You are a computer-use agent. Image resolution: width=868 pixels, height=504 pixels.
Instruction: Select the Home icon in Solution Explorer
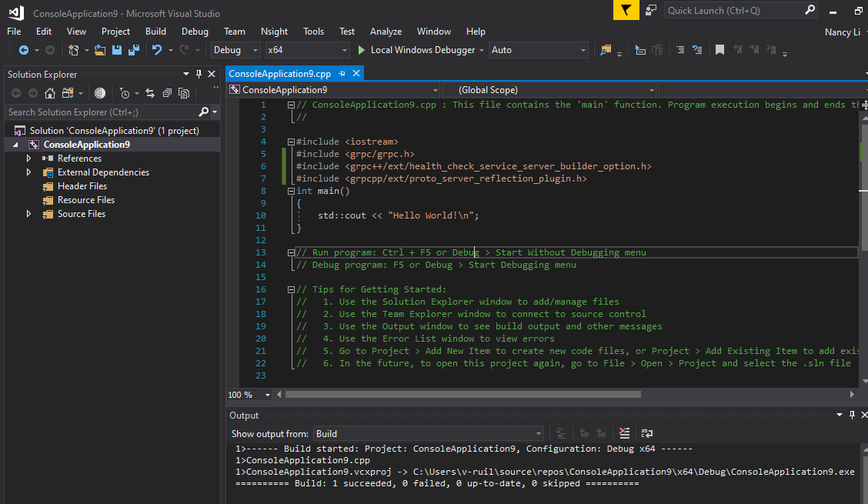click(50, 92)
